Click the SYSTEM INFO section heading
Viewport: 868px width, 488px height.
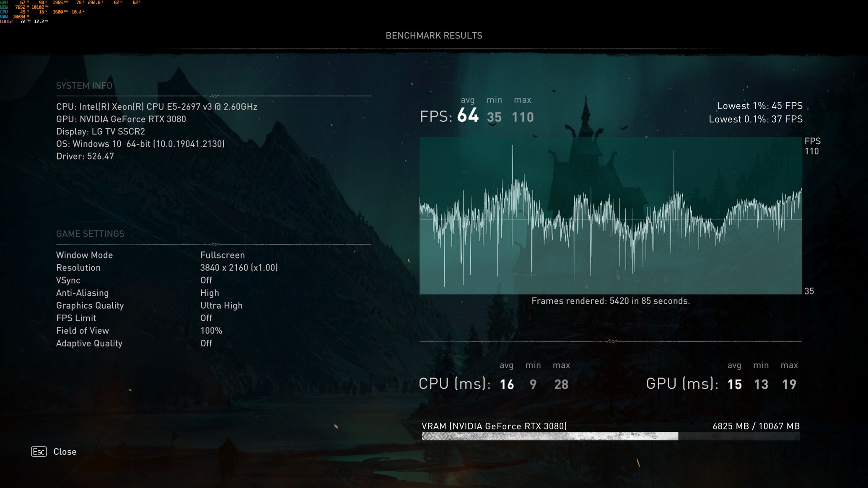click(x=84, y=86)
